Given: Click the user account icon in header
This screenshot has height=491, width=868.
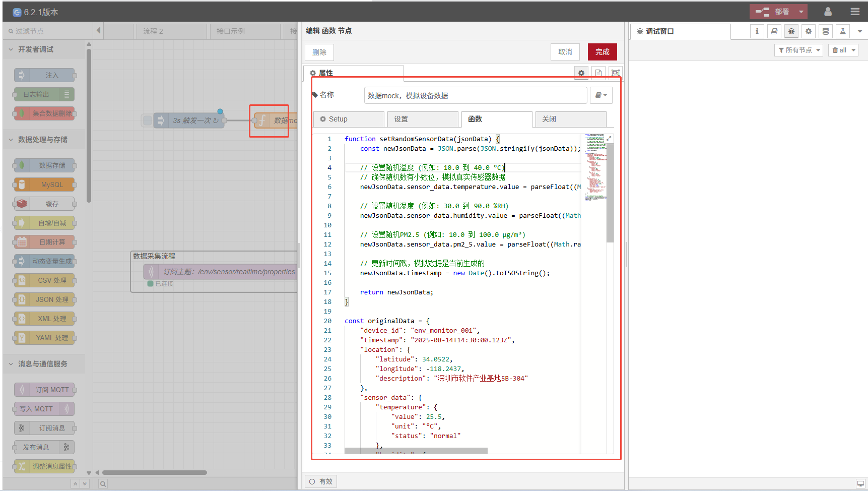Looking at the screenshot, I should [x=828, y=12].
